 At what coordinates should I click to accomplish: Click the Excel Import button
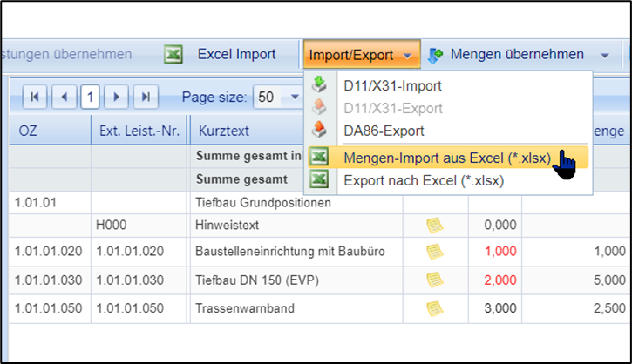pyautogui.click(x=235, y=55)
